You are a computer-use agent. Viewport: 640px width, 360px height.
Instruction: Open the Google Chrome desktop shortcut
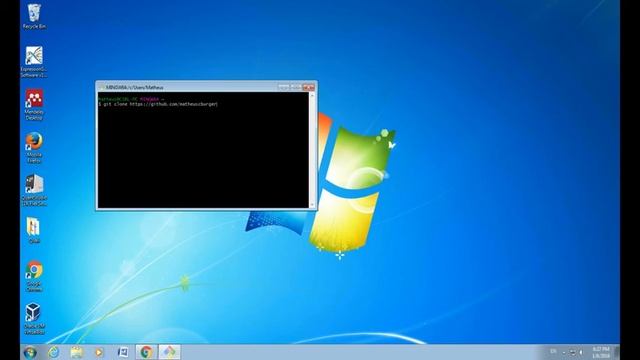(x=34, y=276)
